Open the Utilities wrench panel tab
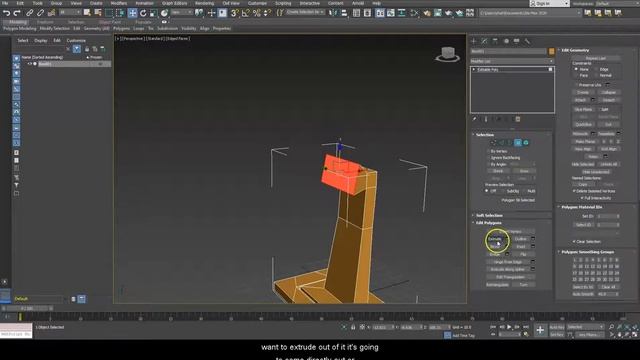Image resolution: width=640 pixels, height=360 pixels. tap(527, 41)
